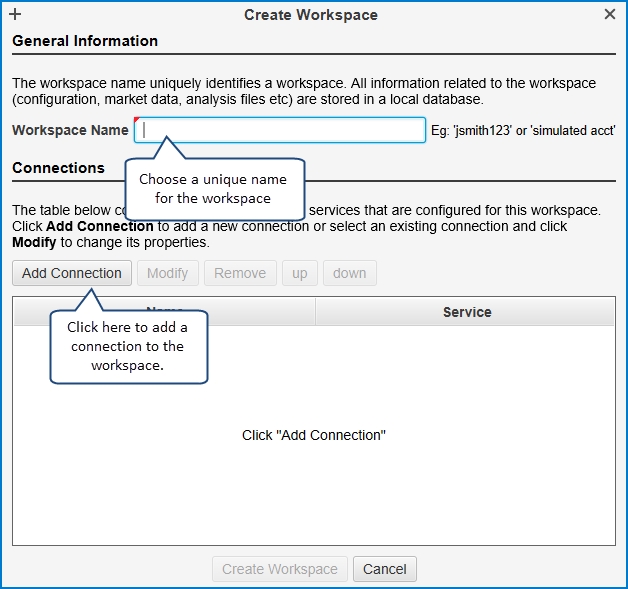Click the Create Workspace button

click(x=280, y=569)
